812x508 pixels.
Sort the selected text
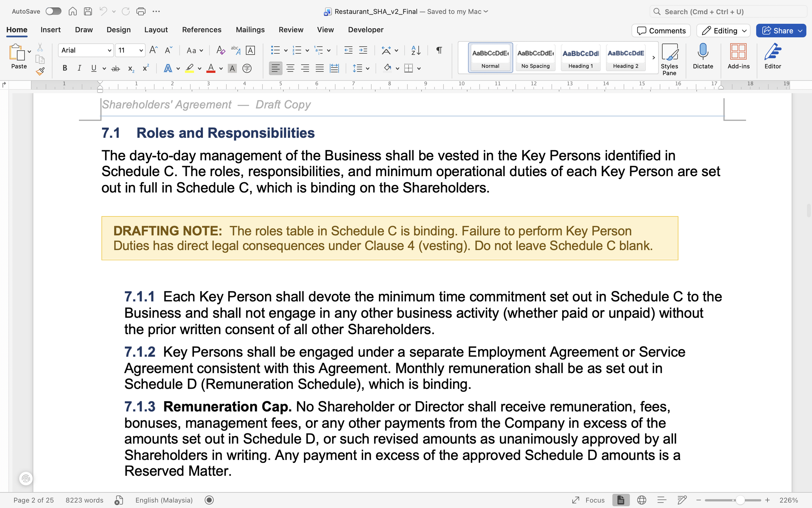416,50
